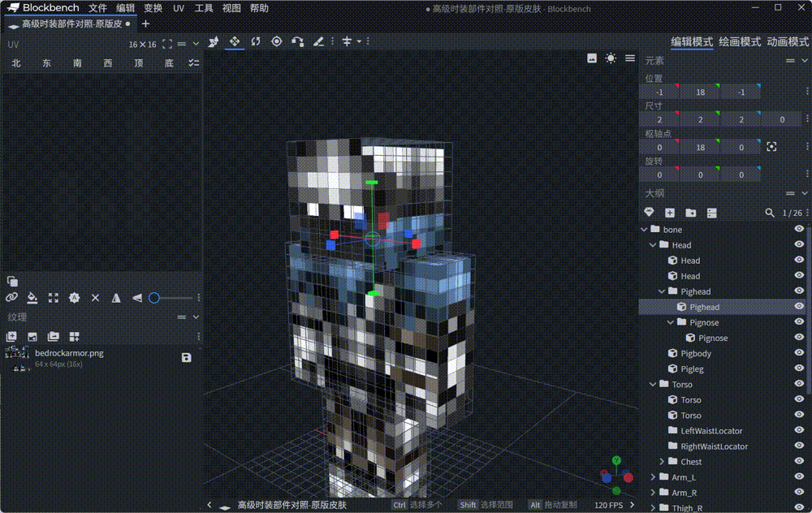Screen dimensions: 812x513
Task: Click the create texture icon
Action: (x=11, y=336)
